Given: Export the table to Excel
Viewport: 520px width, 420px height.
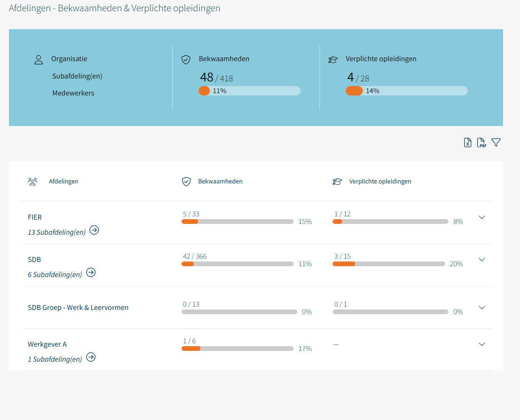Looking at the screenshot, I should click(x=468, y=143).
